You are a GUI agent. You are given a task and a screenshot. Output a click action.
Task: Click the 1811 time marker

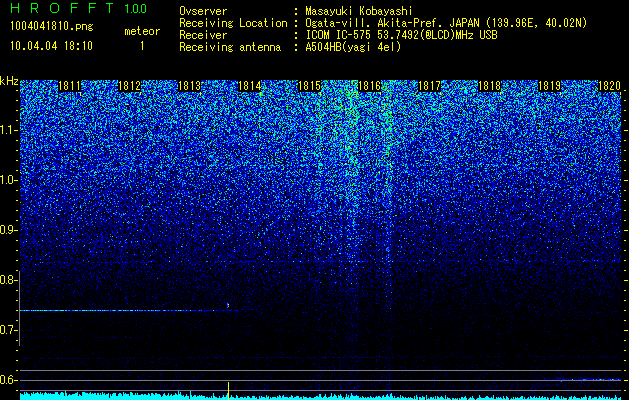click(x=69, y=86)
